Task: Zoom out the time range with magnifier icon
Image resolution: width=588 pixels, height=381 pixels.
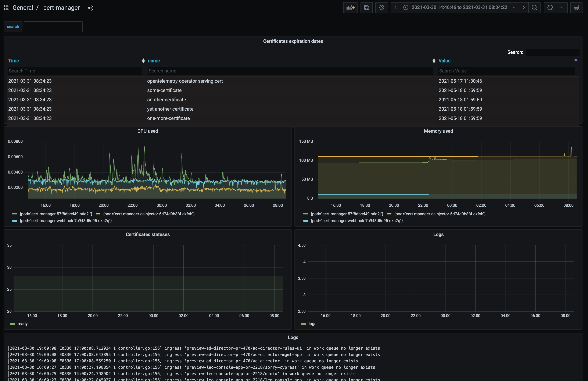Action: pos(534,8)
